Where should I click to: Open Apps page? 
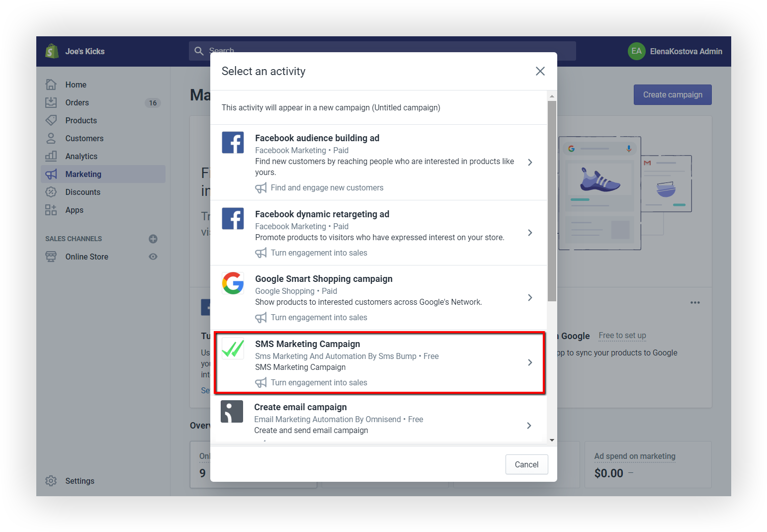[75, 210]
